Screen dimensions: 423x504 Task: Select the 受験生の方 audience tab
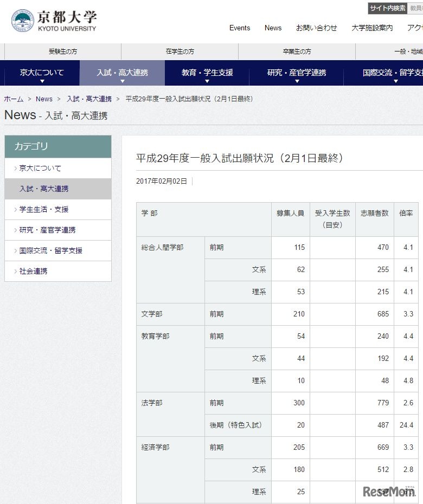(63, 51)
